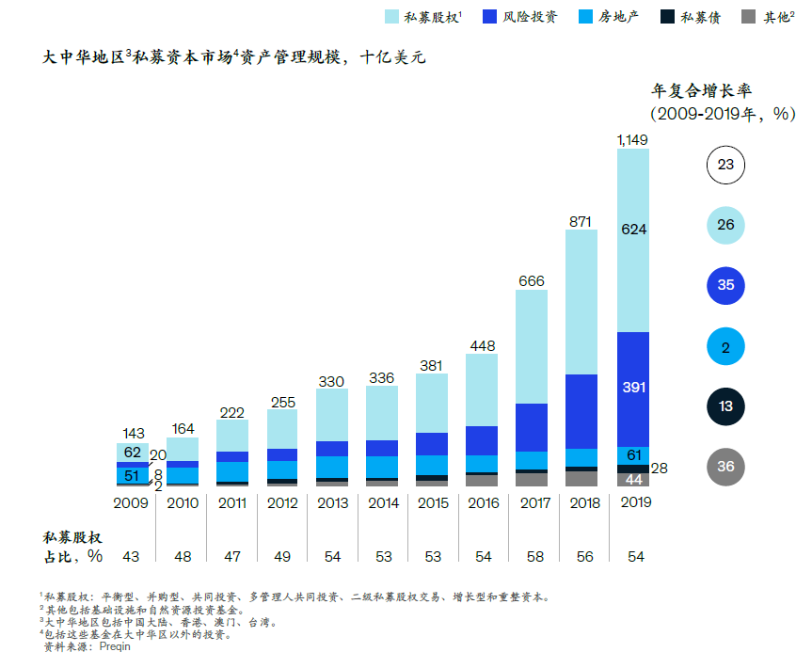This screenshot has width=812, height=668.
Task: Click the 风险投资 dark-blue legend swatch
Action: point(489,17)
